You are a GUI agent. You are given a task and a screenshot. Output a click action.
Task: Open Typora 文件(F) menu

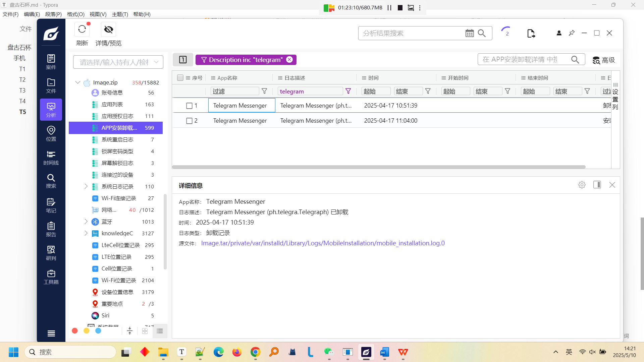coord(10,14)
